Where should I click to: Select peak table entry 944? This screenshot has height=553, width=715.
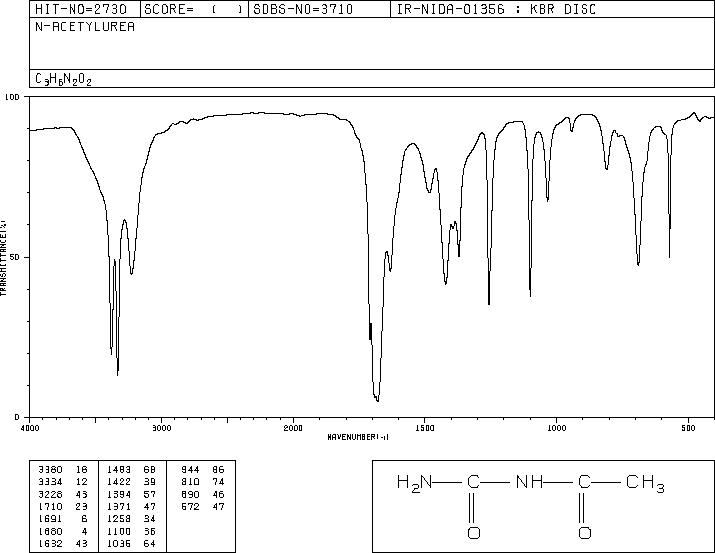coord(190,470)
